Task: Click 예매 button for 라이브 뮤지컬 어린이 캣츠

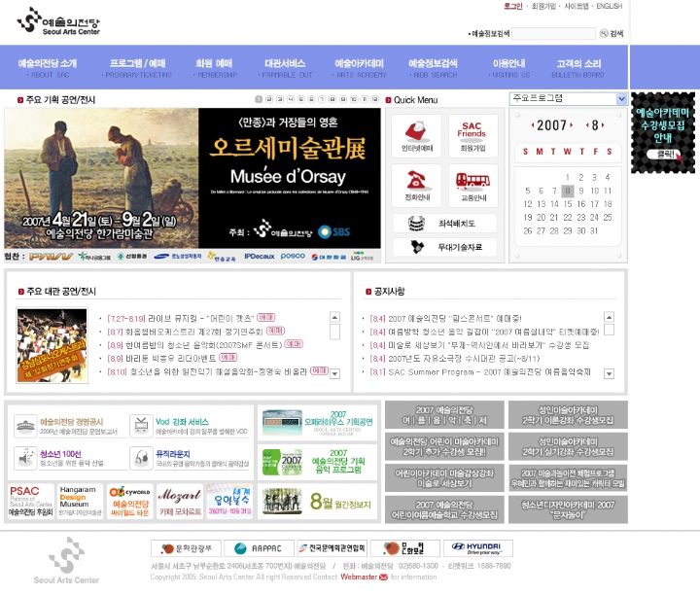Action: coord(266,317)
